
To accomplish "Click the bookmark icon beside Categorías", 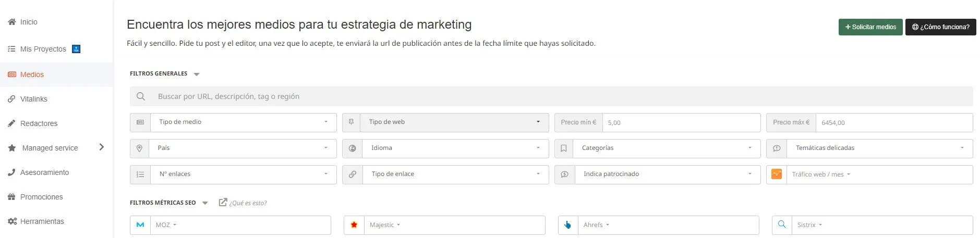I will (564, 148).
